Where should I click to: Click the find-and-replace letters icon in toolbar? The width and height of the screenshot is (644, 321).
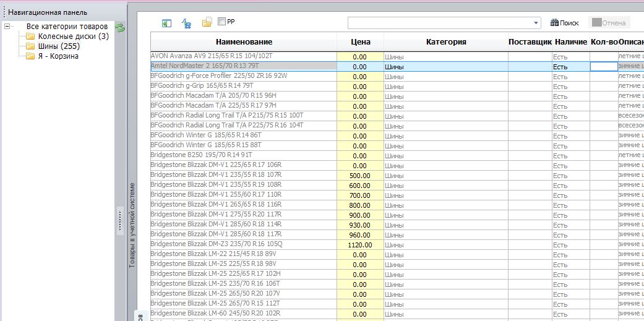[186, 24]
